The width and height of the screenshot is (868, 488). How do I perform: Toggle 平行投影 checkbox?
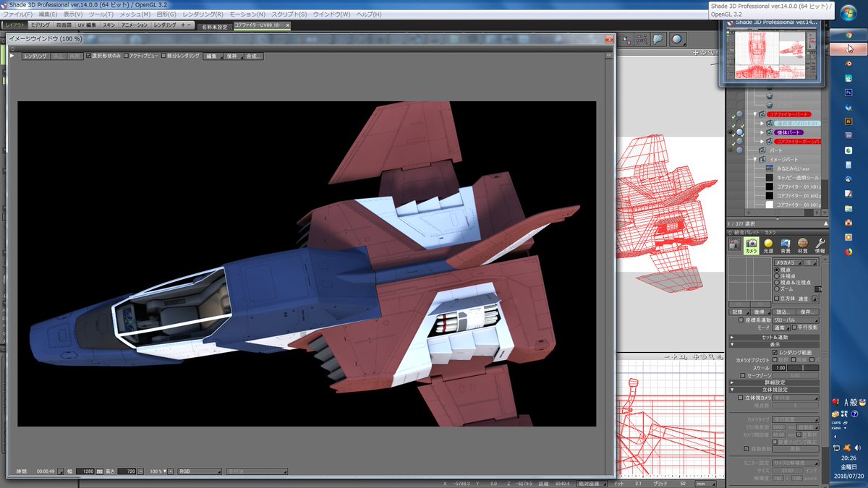794,327
